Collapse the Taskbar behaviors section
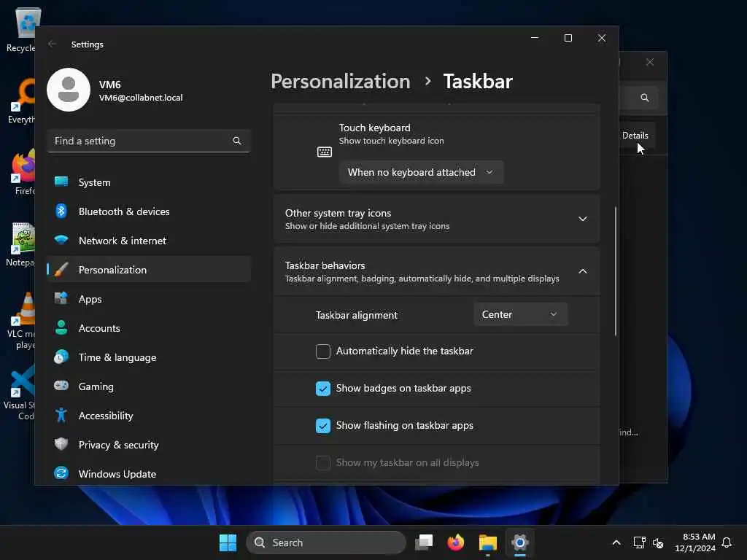 pos(582,271)
